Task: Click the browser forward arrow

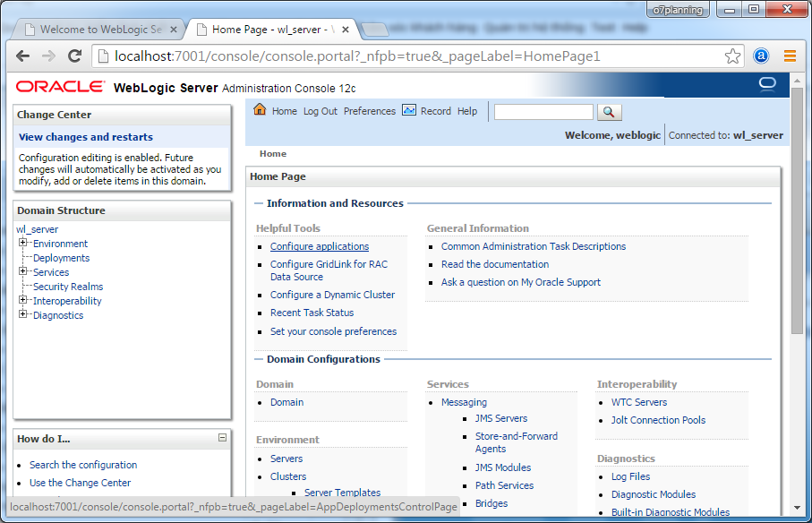Action: click(x=48, y=56)
